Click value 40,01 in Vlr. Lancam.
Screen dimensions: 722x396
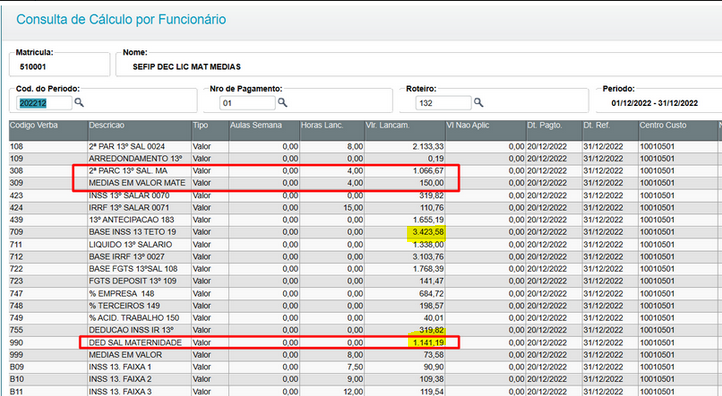coord(434,318)
